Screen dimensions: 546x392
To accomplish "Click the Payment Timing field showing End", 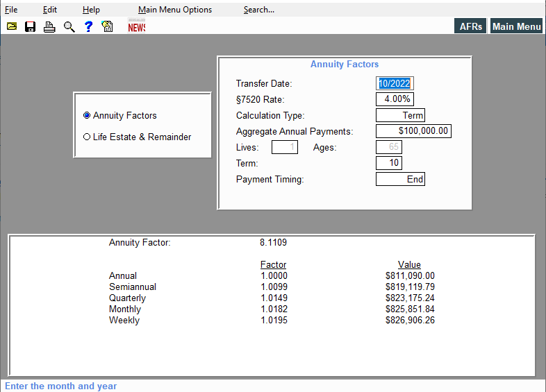I will 400,179.
